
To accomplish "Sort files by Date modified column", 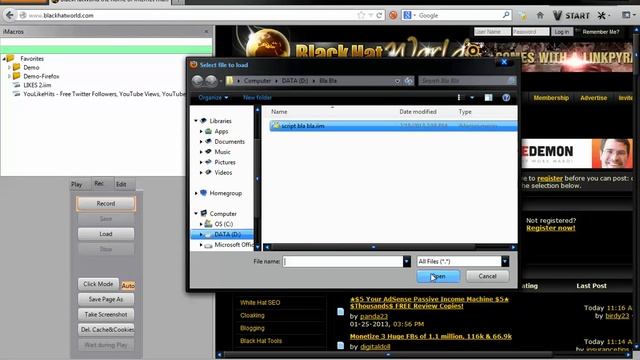I will [418, 111].
